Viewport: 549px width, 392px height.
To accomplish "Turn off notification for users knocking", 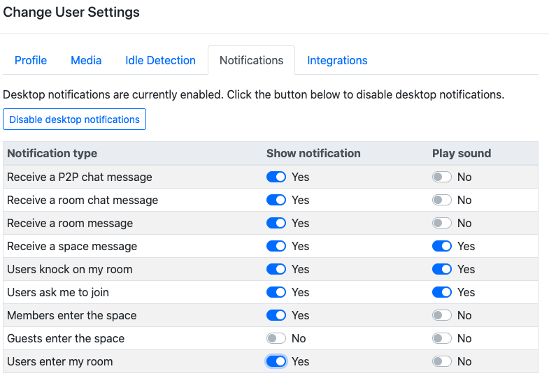I will 276,270.
